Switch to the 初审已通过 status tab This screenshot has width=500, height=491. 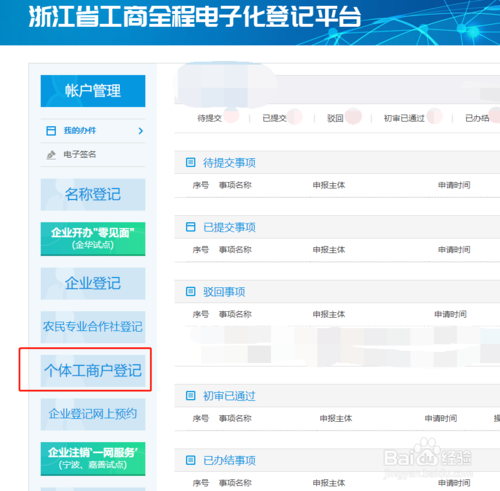coord(404,118)
